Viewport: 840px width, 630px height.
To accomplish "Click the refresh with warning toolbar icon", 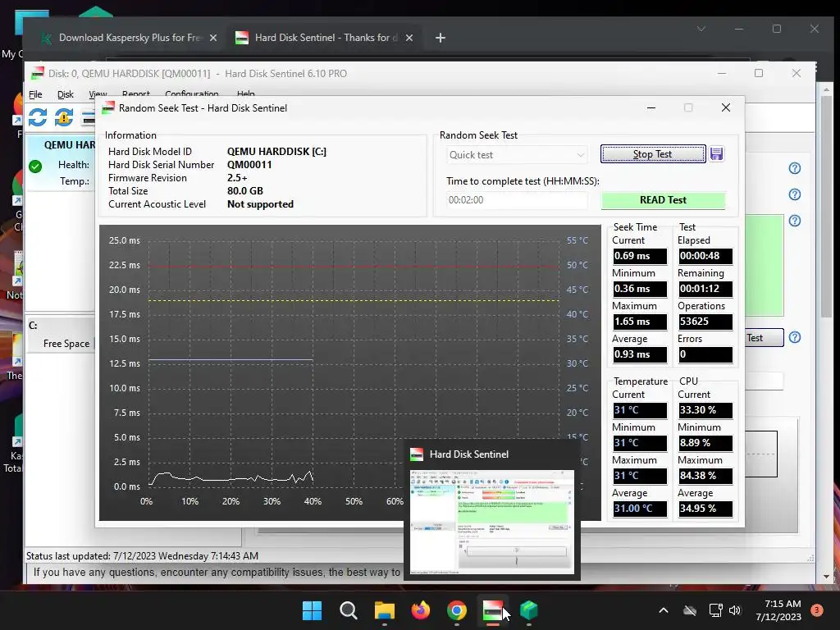I will click(64, 116).
